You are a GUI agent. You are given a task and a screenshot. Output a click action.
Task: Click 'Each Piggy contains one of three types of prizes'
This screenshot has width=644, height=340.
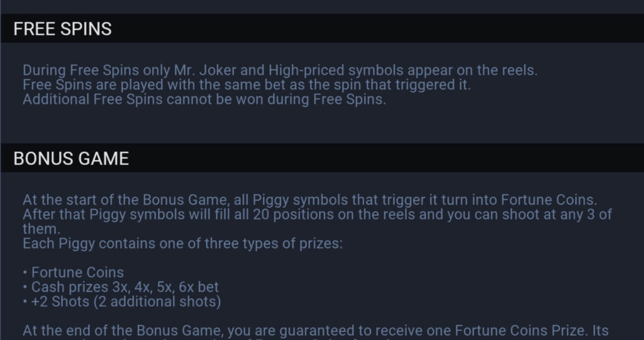182,244
